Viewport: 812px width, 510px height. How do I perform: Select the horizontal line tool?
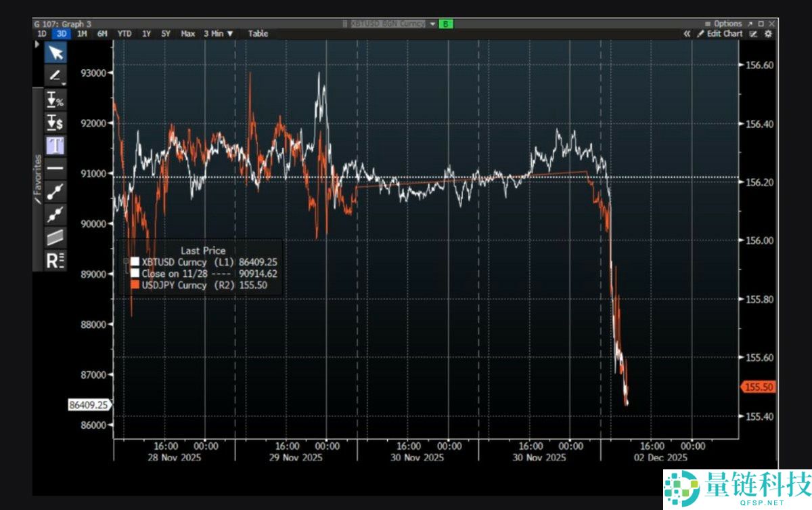[55, 167]
